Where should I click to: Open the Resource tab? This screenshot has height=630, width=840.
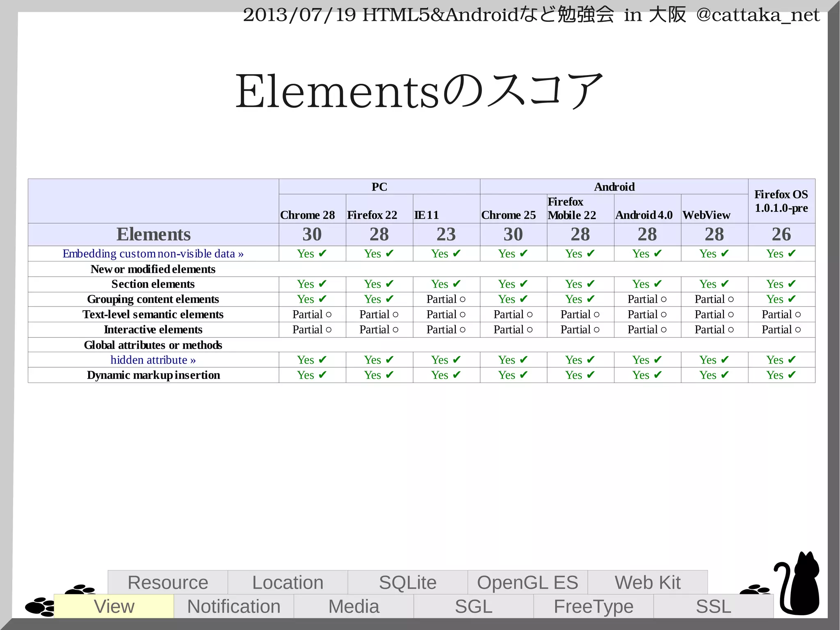coord(168,582)
